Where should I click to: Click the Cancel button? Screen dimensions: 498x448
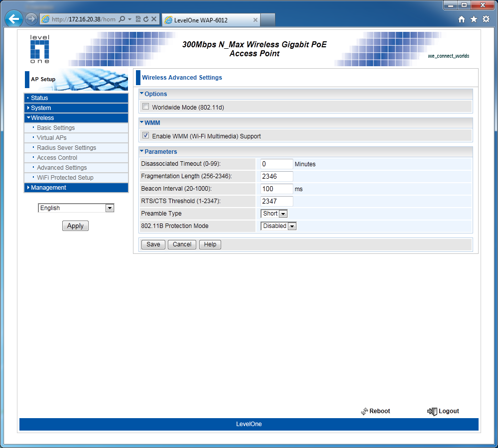[182, 244]
